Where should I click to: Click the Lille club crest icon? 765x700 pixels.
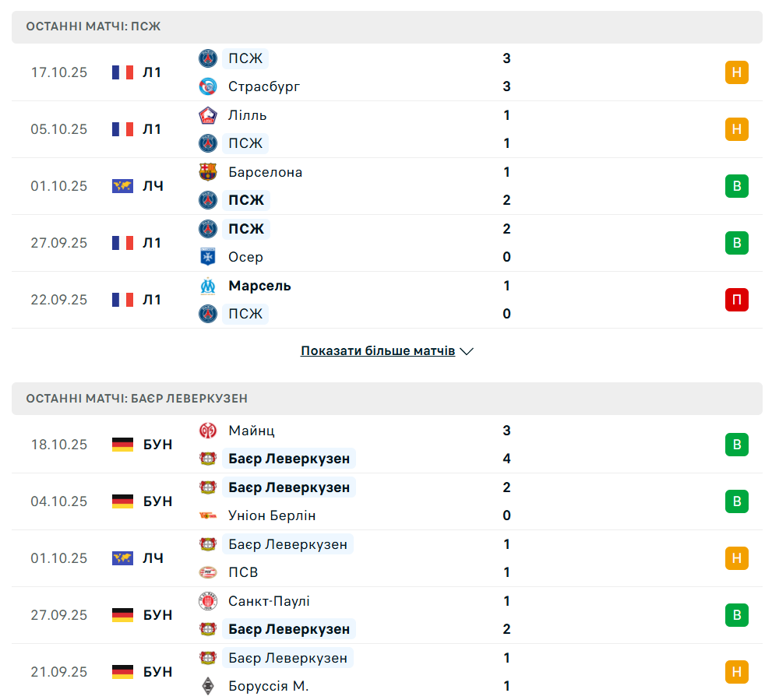(208, 115)
